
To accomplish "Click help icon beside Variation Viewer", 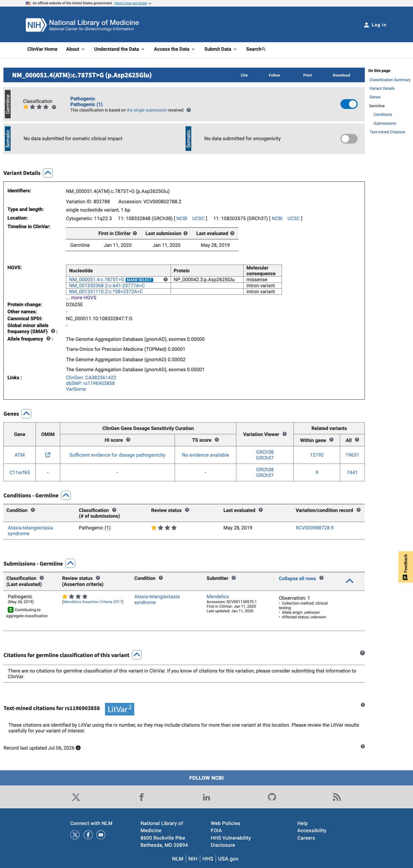I will click(285, 434).
